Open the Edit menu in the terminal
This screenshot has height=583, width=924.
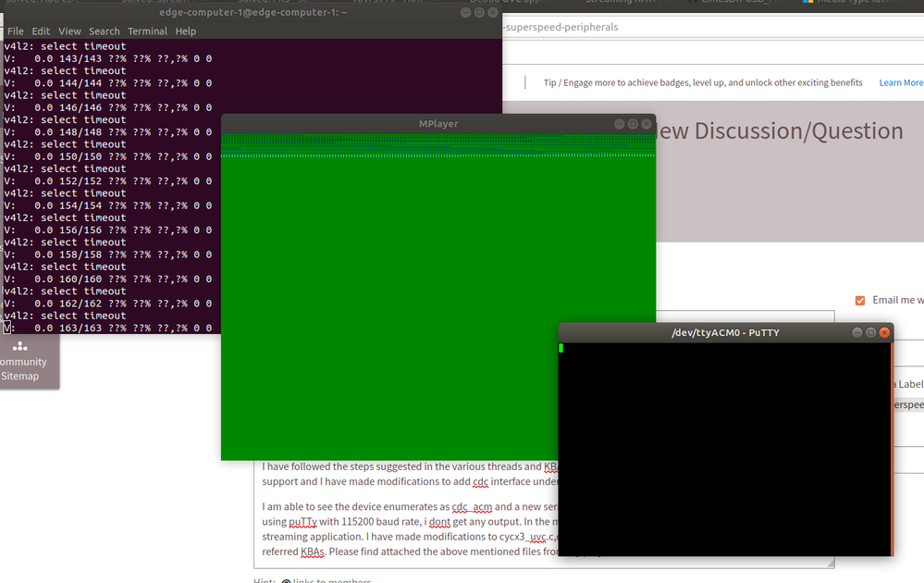tap(41, 31)
